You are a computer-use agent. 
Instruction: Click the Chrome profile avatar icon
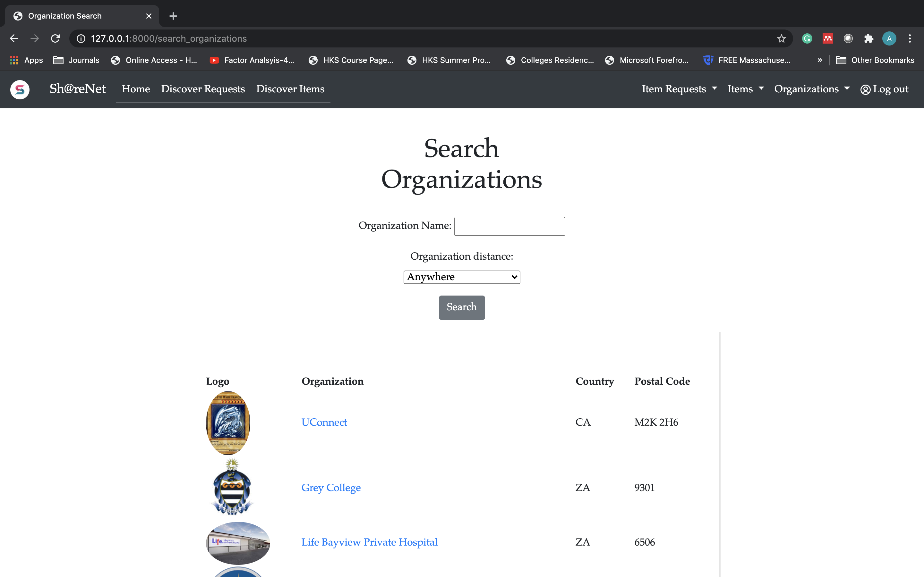[x=889, y=38]
